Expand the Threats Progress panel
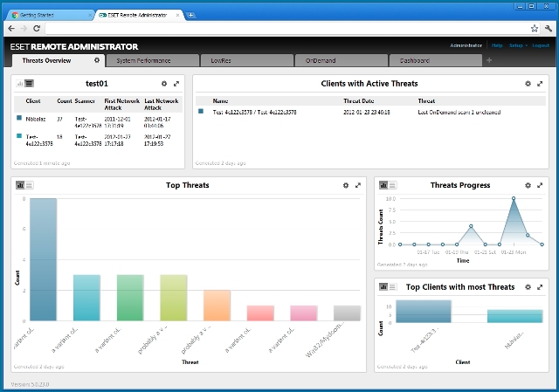This screenshot has height=392, width=559. click(x=540, y=185)
